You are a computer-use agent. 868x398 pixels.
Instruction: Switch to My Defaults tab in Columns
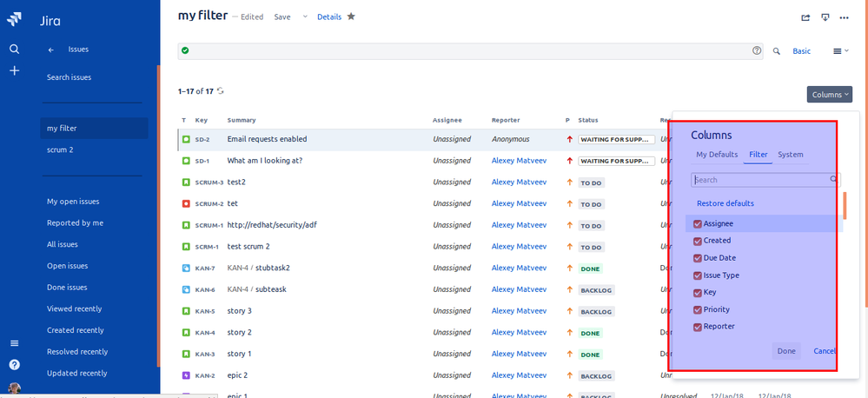click(717, 155)
